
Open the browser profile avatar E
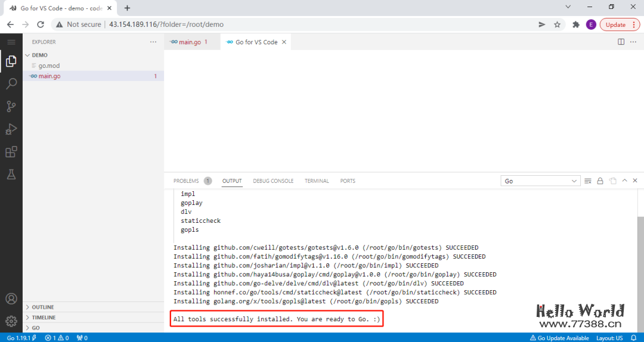tap(590, 24)
